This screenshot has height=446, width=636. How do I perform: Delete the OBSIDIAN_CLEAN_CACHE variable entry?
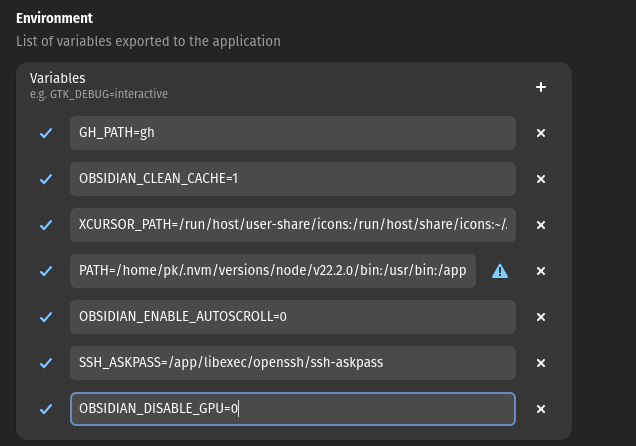click(540, 179)
